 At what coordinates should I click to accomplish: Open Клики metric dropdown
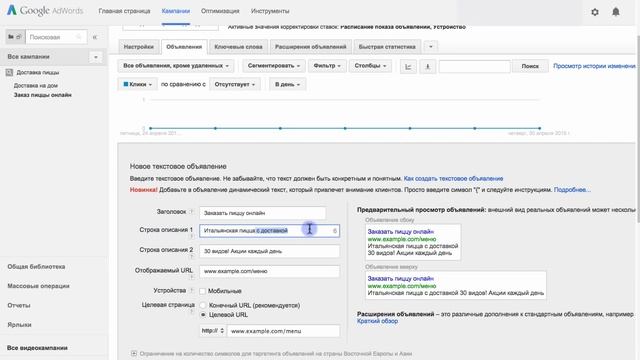click(x=138, y=84)
